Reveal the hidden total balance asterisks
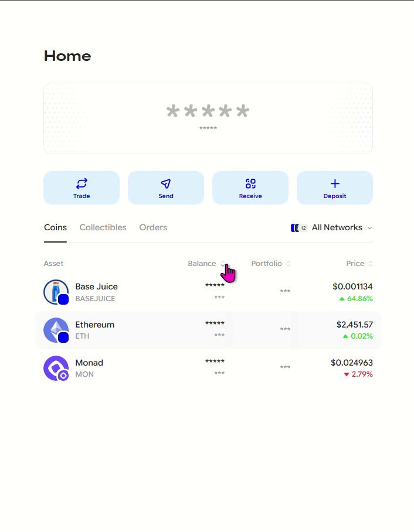The image size is (414, 532). tap(208, 111)
